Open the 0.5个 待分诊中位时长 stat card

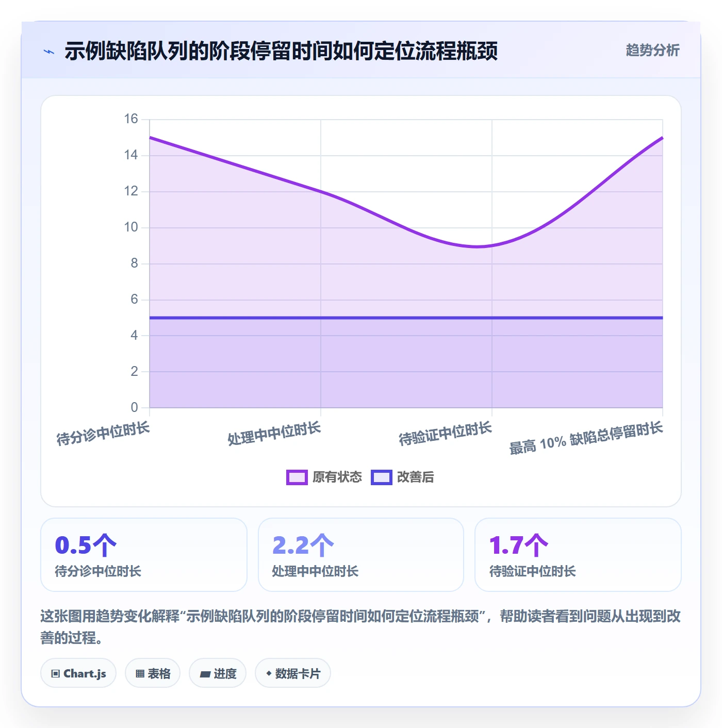[144, 555]
